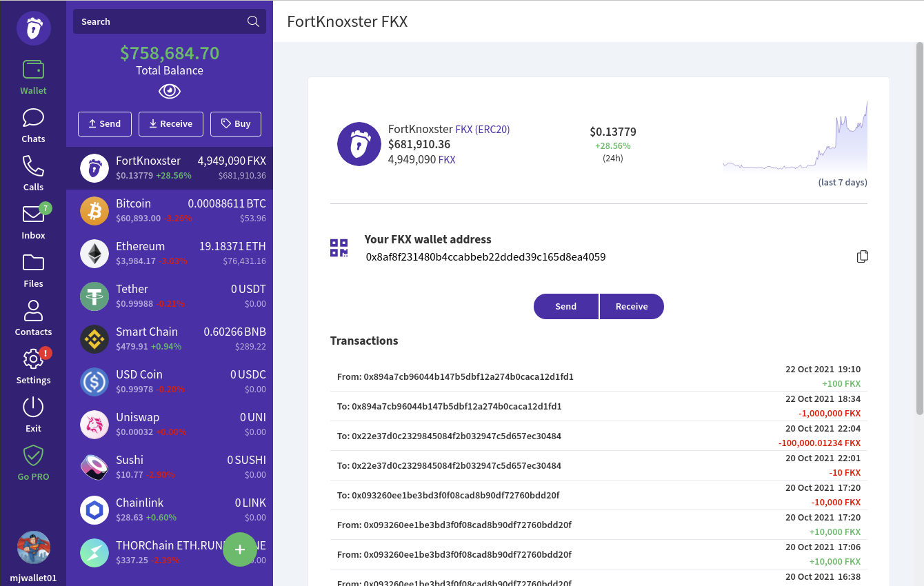Open the -10,000 FKX transaction
924x586 pixels.
(x=599, y=495)
